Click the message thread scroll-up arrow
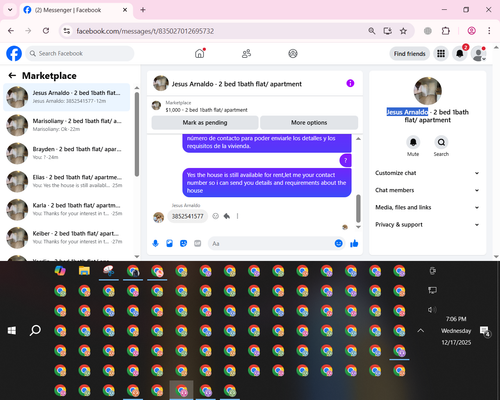The height and width of the screenshot is (400, 500). click(x=358, y=139)
